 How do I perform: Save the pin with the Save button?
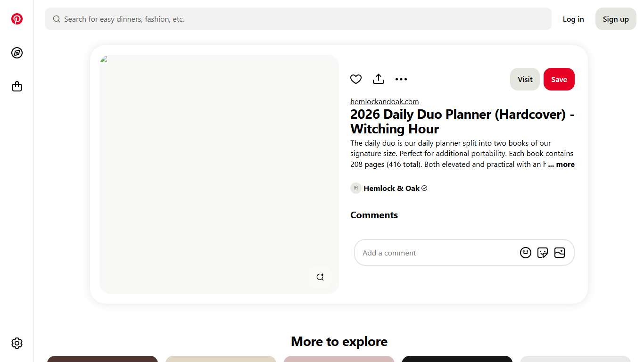559,79
